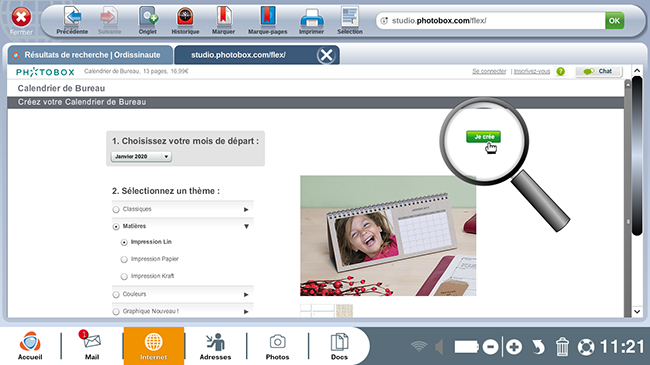This screenshot has height=365, width=650.
Task: Open Accueil from the bottom bar
Action: click(x=30, y=346)
